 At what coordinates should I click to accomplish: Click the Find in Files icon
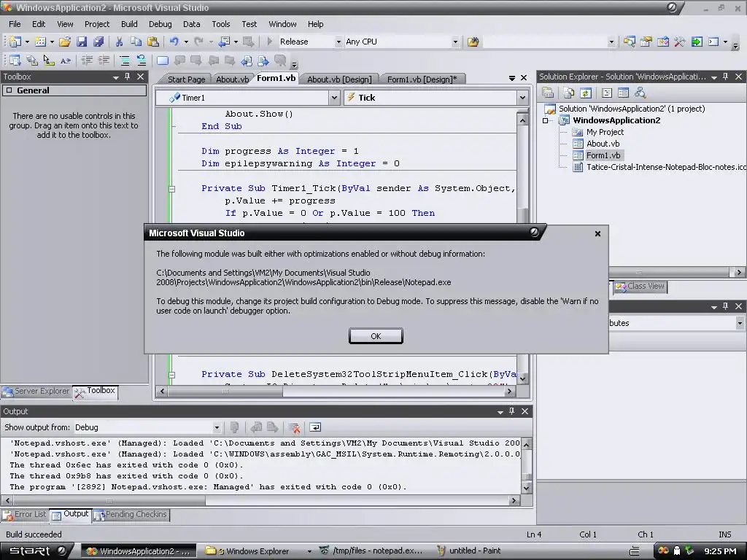(x=473, y=42)
